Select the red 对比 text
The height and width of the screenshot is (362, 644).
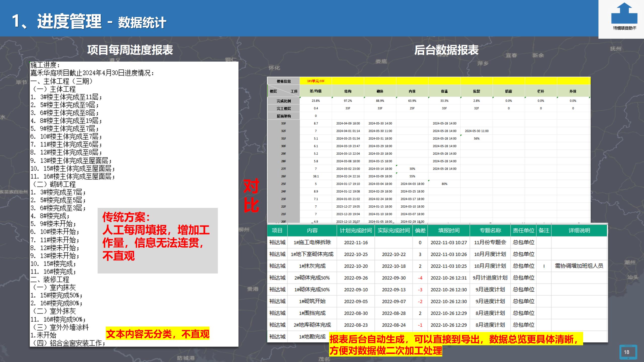tap(251, 195)
